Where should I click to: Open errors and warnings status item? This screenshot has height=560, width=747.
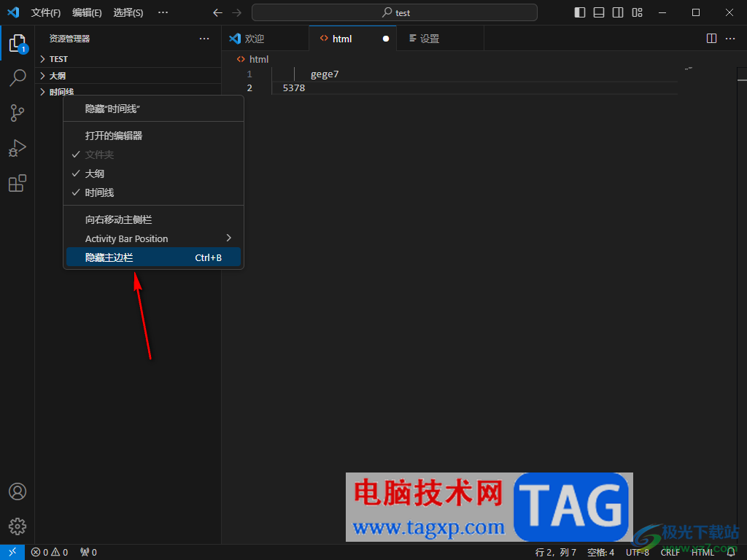point(50,552)
